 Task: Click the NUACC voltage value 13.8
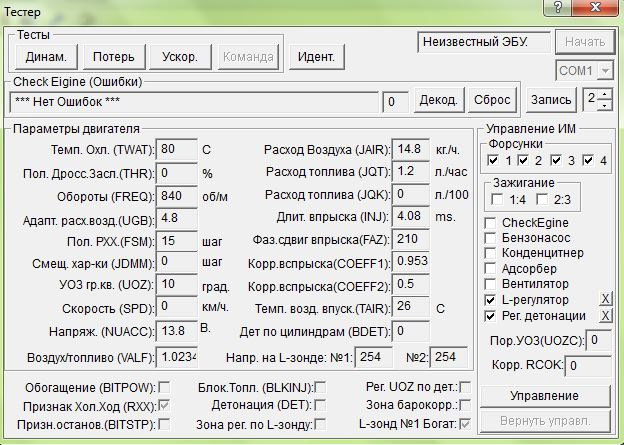point(177,331)
